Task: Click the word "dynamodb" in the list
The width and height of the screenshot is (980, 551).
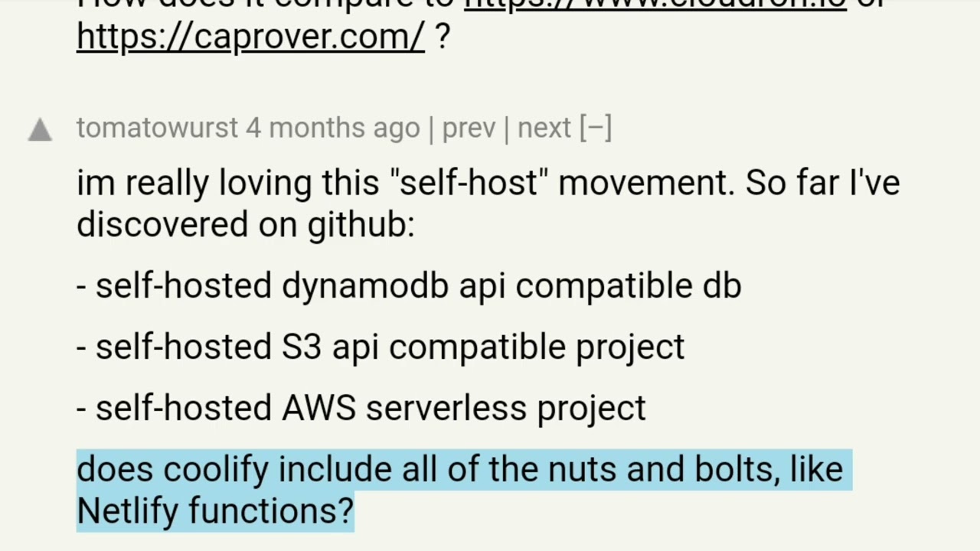Action: click(365, 285)
